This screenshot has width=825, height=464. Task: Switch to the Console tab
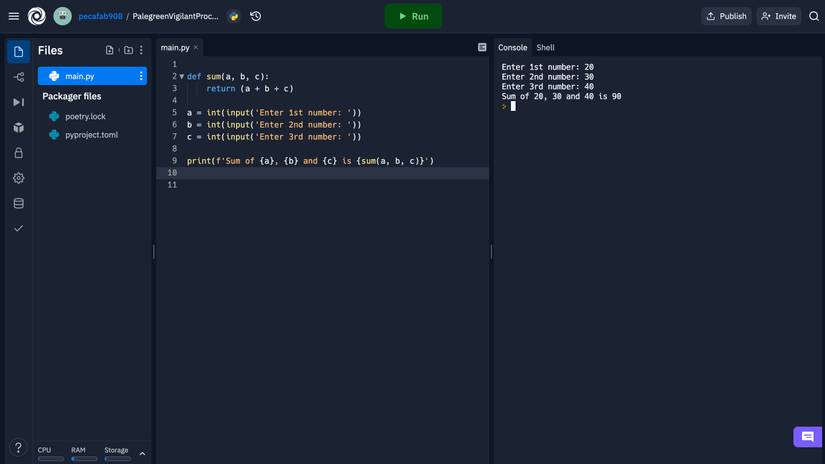tap(512, 47)
